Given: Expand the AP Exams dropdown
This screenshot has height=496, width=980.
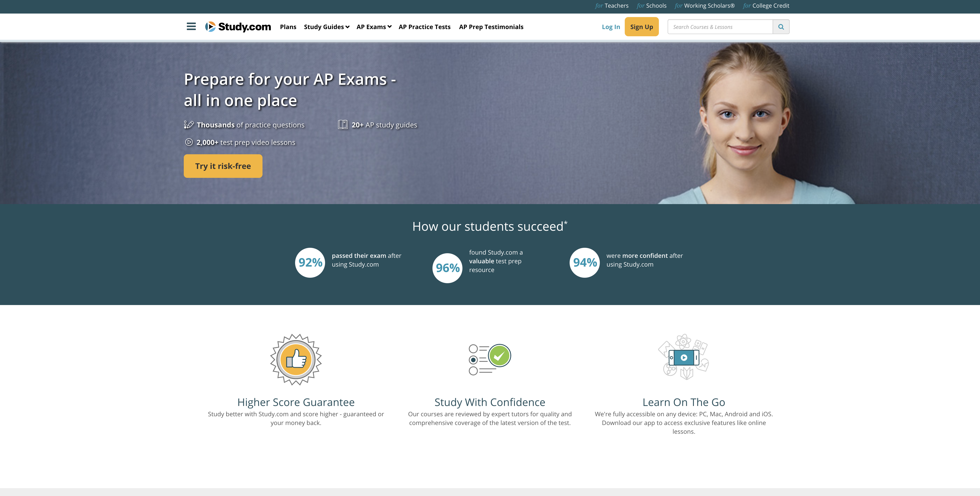Looking at the screenshot, I should (x=374, y=27).
